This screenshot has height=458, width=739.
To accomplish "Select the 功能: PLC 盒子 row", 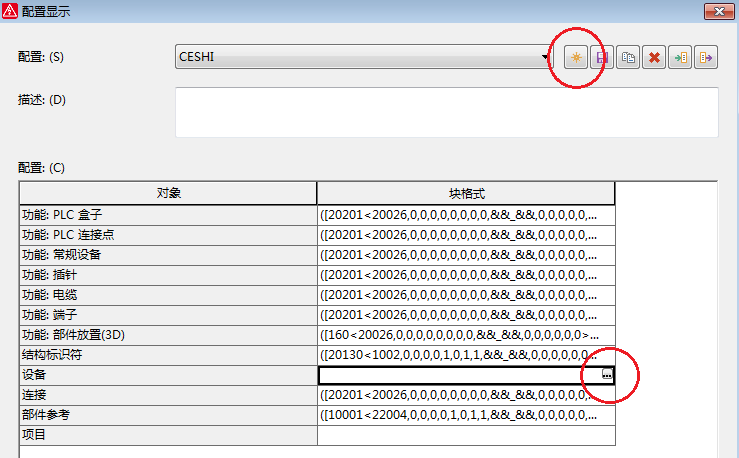I will (168, 214).
